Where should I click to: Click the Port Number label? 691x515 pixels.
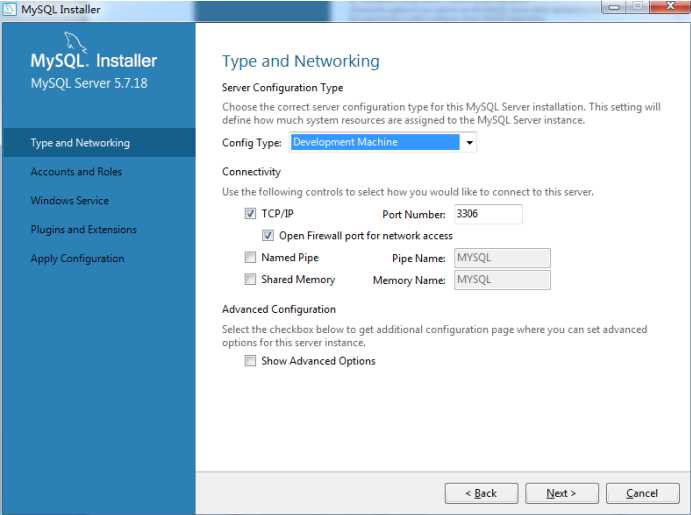[414, 215]
